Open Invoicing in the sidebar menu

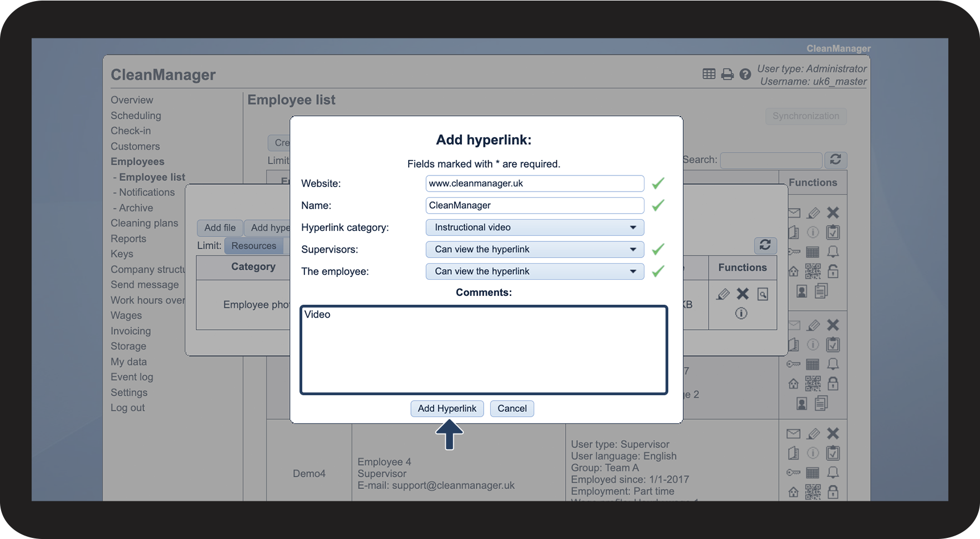[131, 331]
